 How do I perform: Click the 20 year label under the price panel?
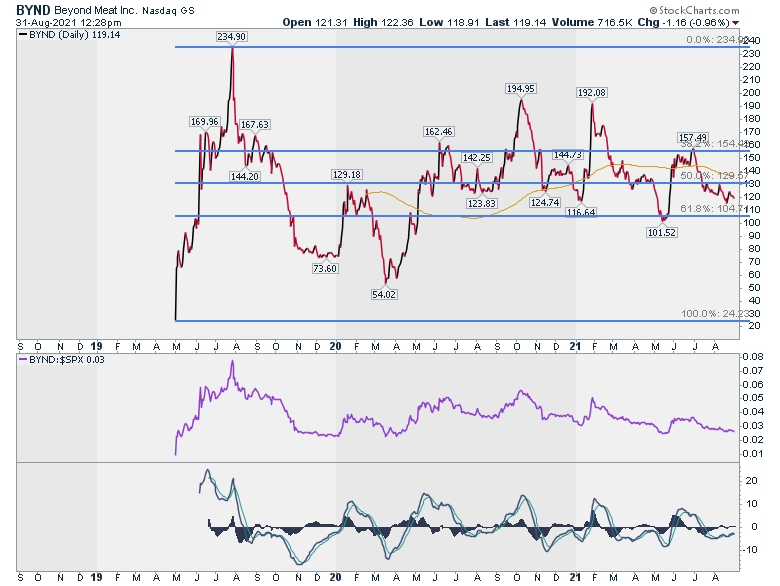click(x=335, y=347)
